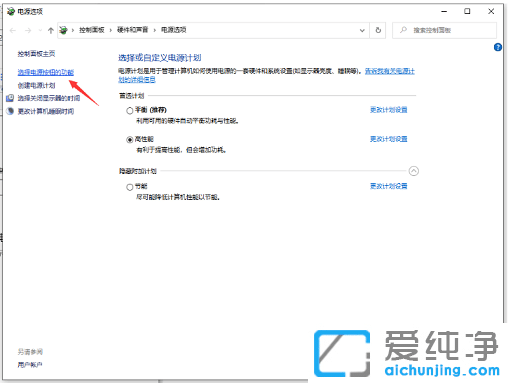This screenshot has width=508, height=383.
Task: Open 更改计划设置 for 高性能 plan
Action: (389, 139)
